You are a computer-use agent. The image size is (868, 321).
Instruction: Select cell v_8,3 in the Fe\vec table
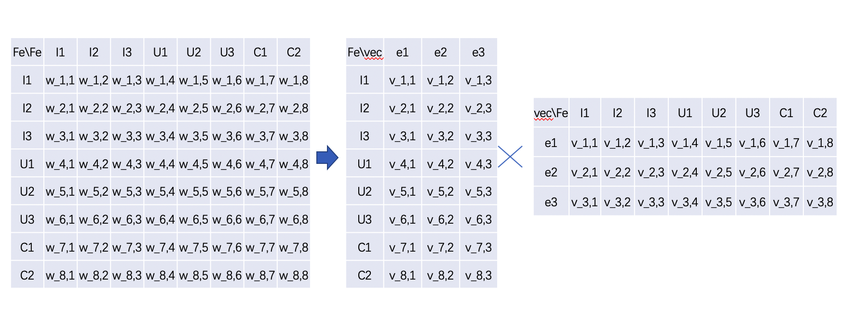tap(478, 275)
